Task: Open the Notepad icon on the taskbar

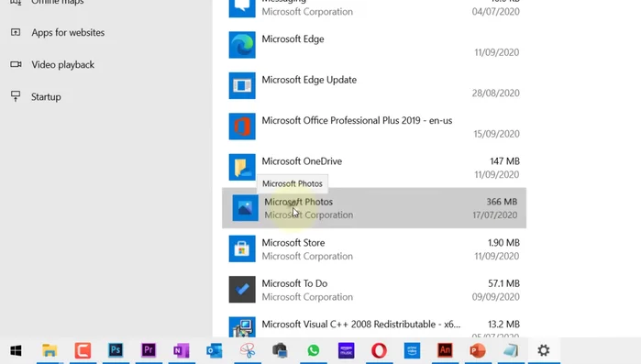Action: (511, 350)
